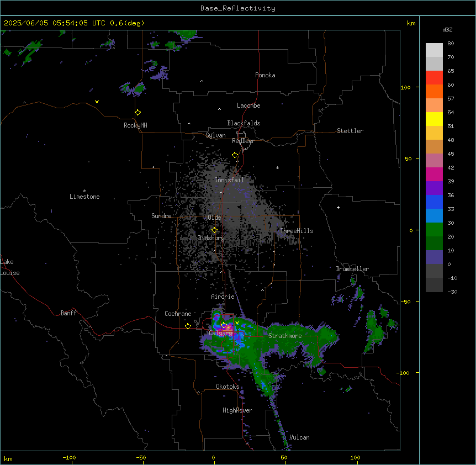Click the Cochrane city label
The width and height of the screenshot is (476, 465).
(178, 314)
